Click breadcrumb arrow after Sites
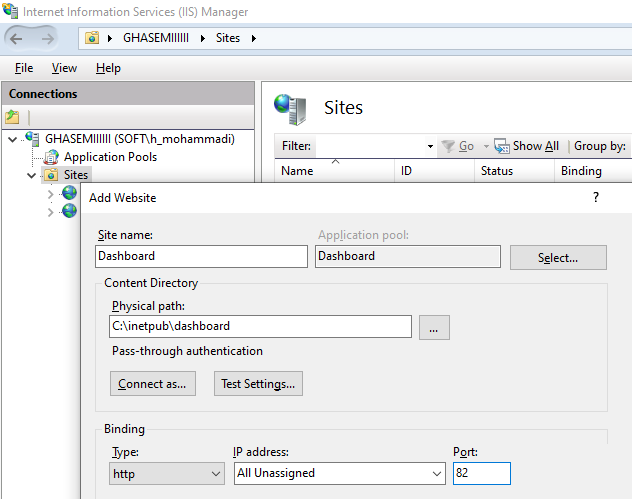Screen dimensions: 632x499 pyautogui.click(x=254, y=38)
